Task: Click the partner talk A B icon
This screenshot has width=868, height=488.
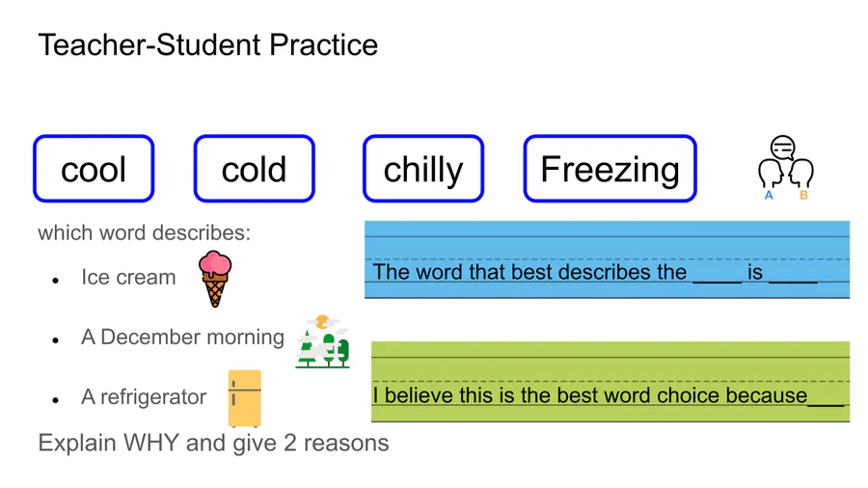Action: click(x=785, y=168)
